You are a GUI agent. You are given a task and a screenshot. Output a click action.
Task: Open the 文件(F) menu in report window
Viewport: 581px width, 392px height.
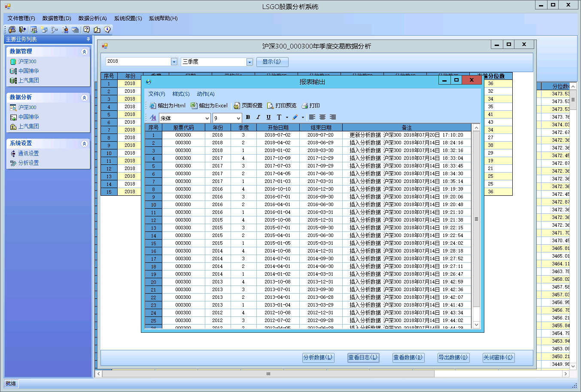157,94
